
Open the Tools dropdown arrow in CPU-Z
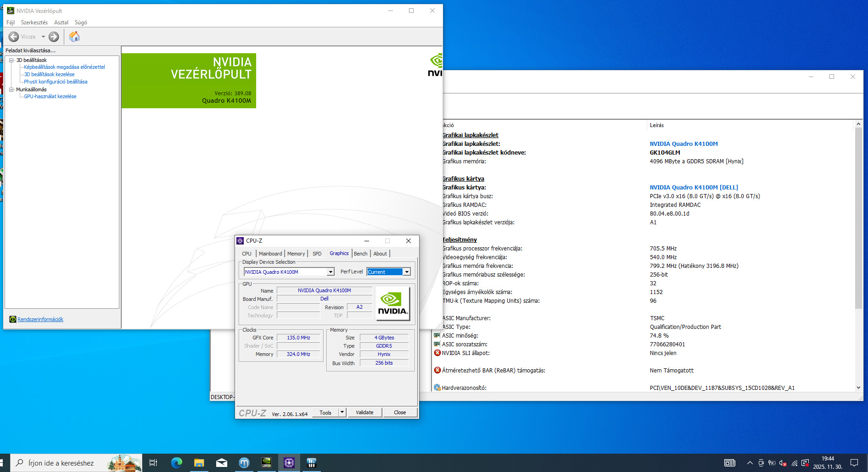(x=342, y=412)
